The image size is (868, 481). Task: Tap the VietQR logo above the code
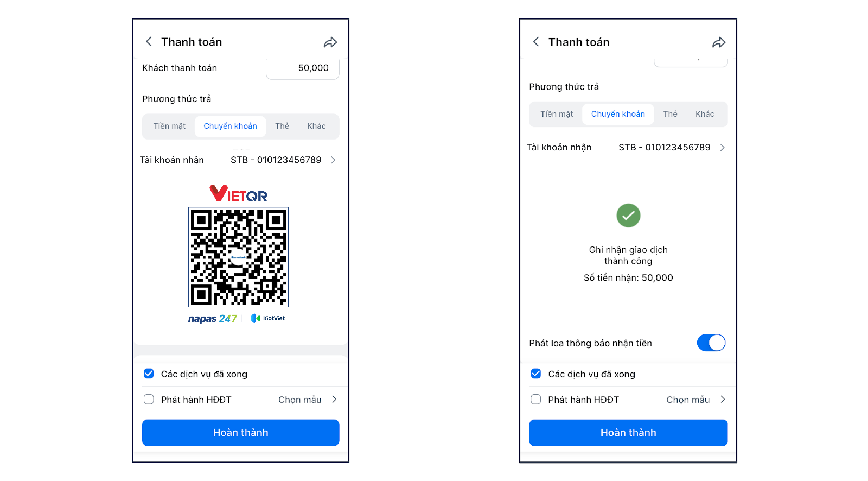pos(238,194)
